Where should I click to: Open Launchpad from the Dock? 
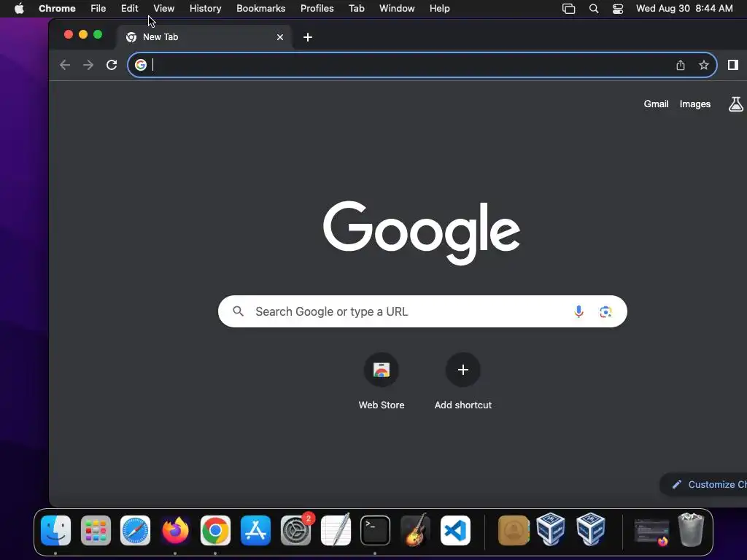(96, 531)
